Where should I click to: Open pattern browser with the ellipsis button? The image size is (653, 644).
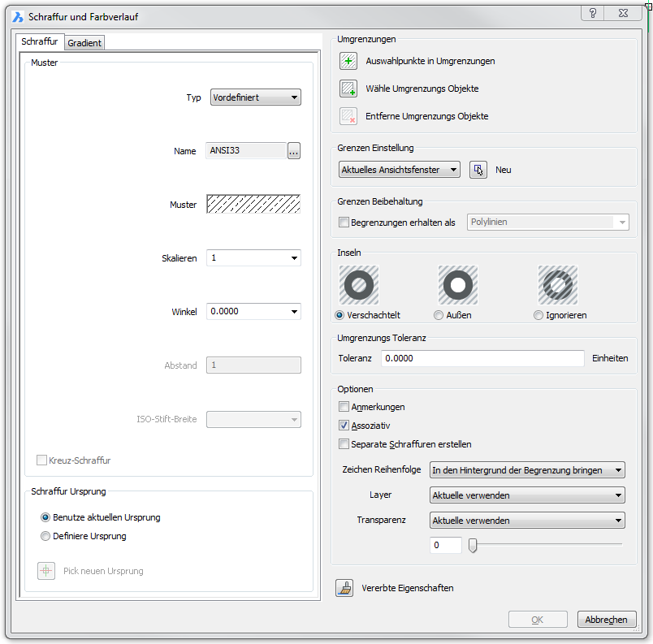point(294,151)
